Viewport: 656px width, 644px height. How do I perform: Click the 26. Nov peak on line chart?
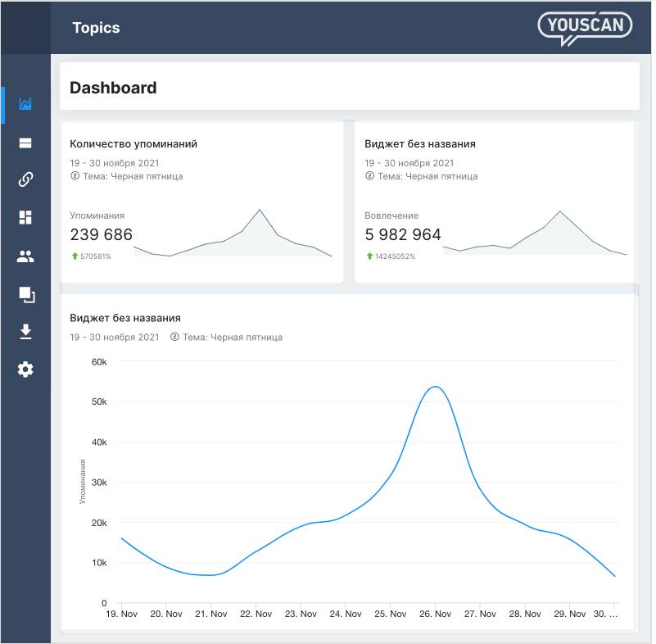coord(436,387)
